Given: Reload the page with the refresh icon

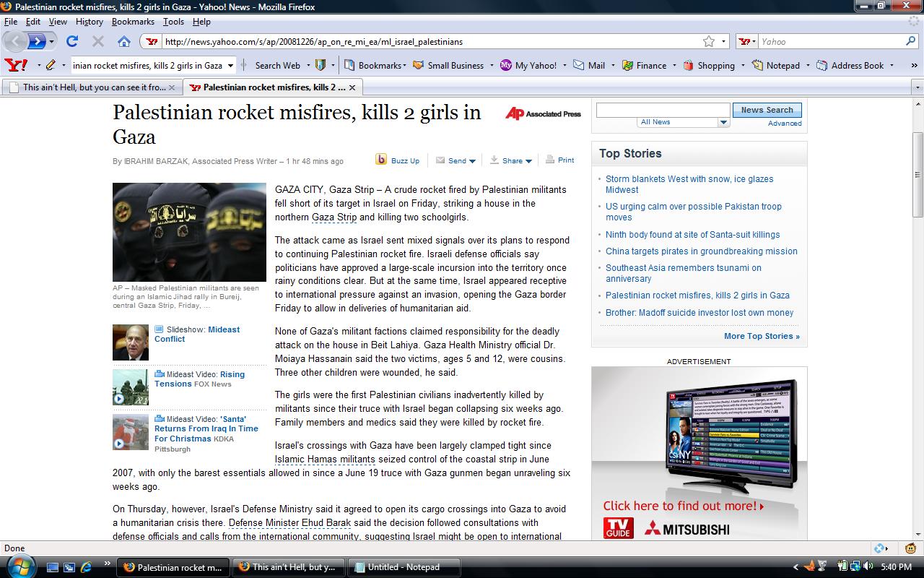Looking at the screenshot, I should point(72,41).
